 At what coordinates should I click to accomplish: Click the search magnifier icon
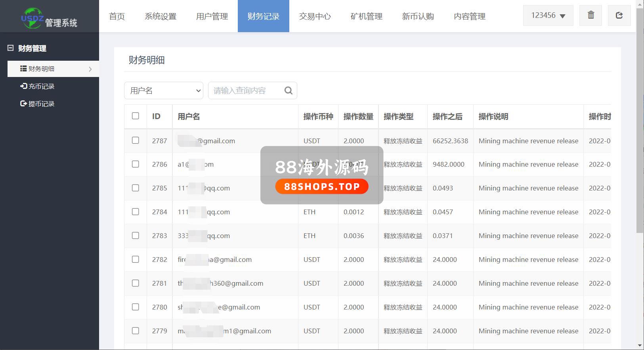point(289,91)
